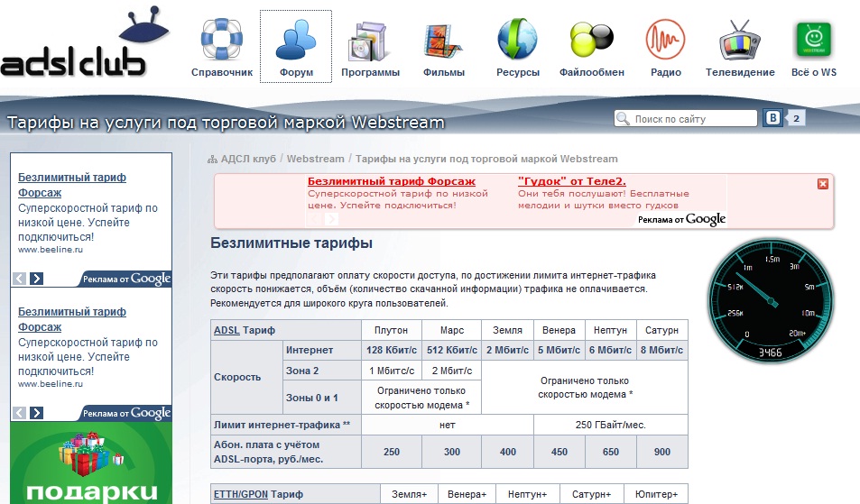The image size is (860, 504).
Task: Click the VKontakte B share icon
Action: pyautogui.click(x=772, y=118)
